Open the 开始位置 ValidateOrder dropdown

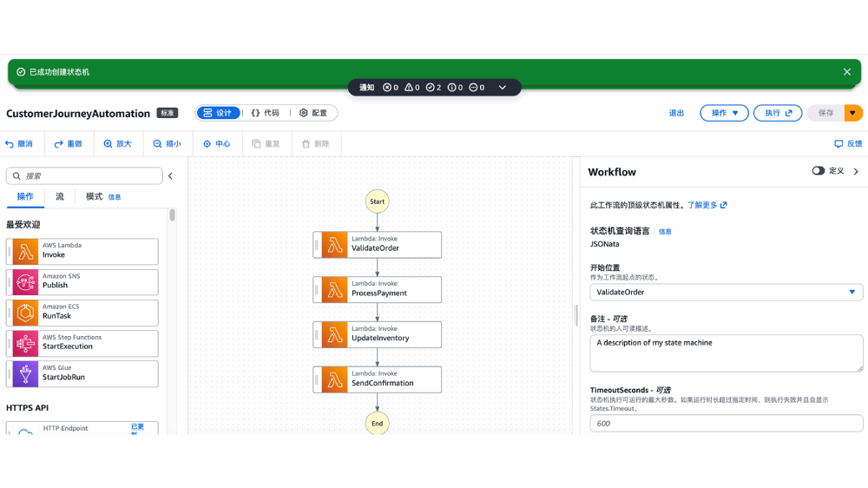[726, 293]
